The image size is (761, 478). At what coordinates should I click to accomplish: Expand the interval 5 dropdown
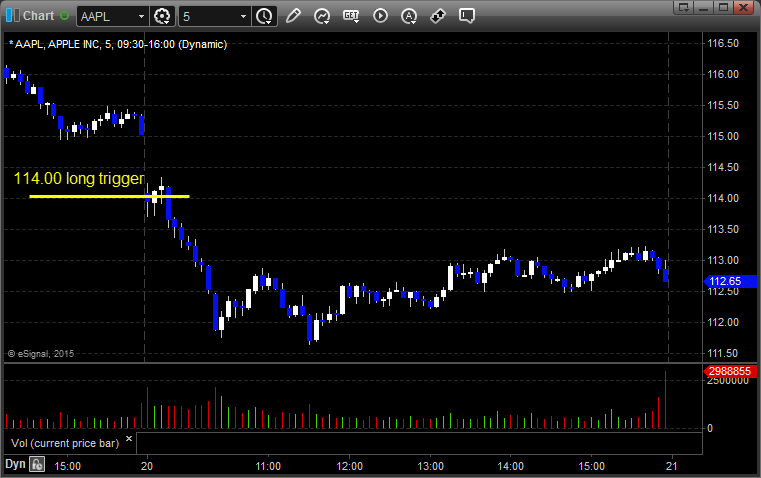pyautogui.click(x=244, y=16)
